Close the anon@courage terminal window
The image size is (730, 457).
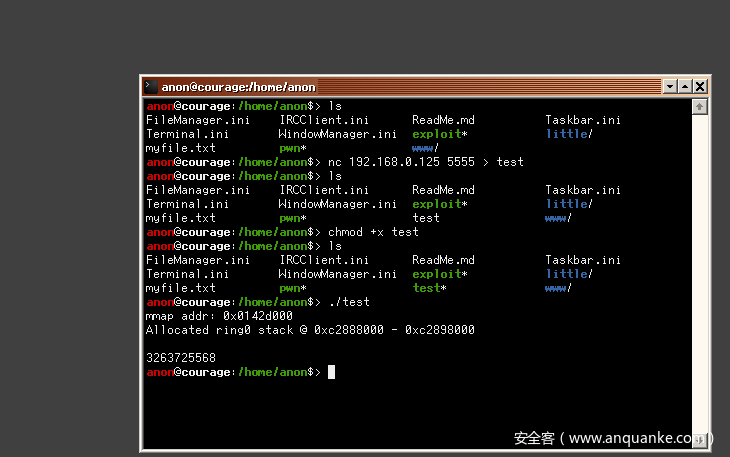[x=700, y=87]
